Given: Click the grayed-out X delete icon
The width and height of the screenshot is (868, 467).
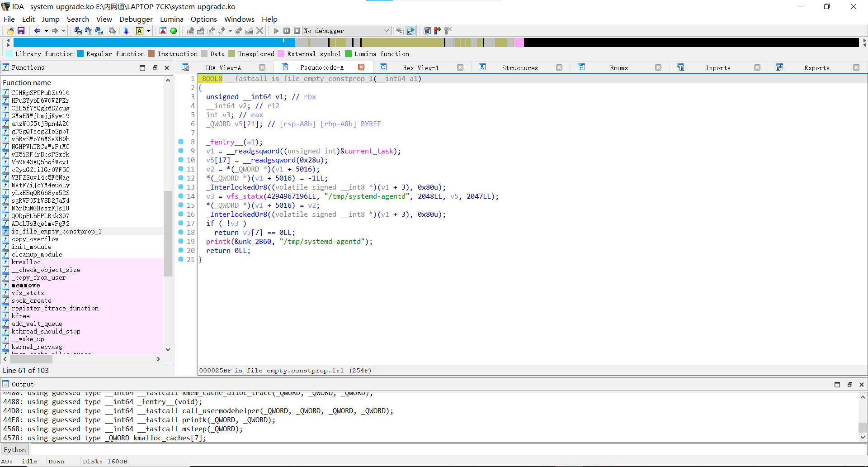Looking at the screenshot, I should (259, 31).
